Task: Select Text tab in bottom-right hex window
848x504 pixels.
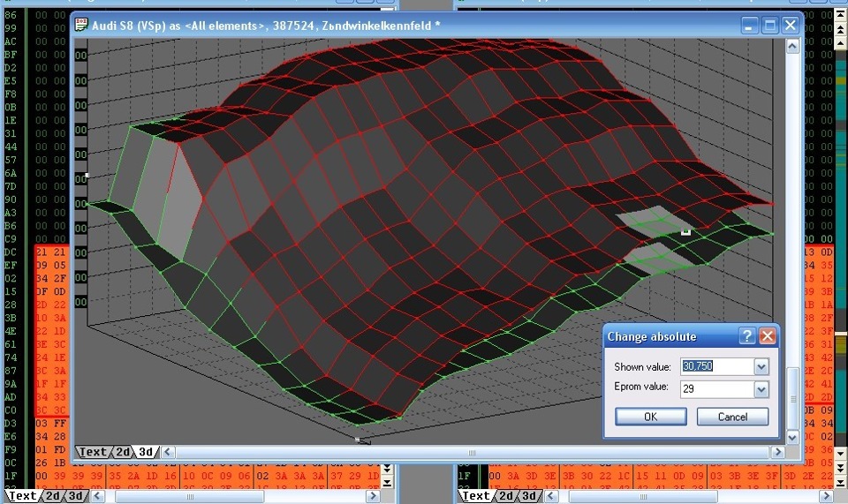Action: click(476, 496)
